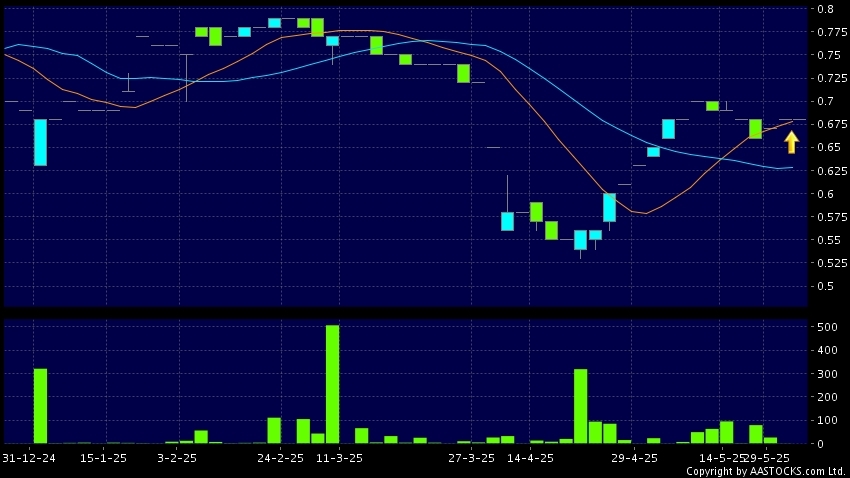Click the 0 volume axis label

click(821, 444)
